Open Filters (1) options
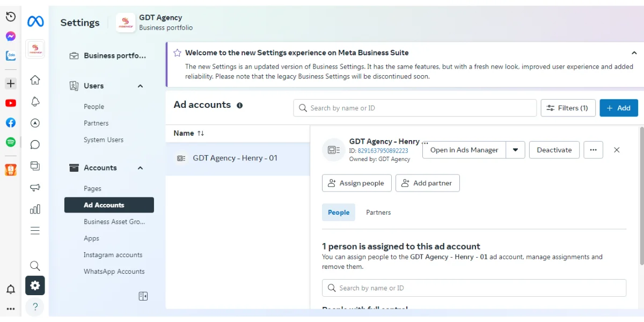Screen dimensions: 644x322 [568, 108]
